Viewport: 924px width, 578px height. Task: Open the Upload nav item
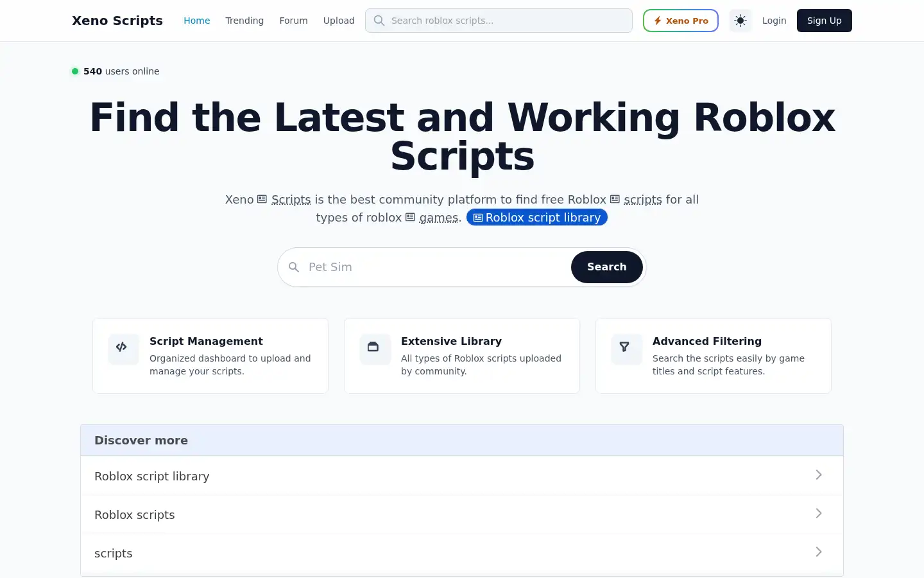point(339,21)
